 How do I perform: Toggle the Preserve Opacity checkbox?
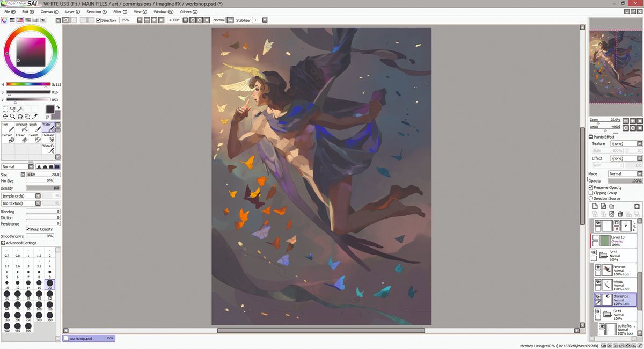(x=591, y=187)
